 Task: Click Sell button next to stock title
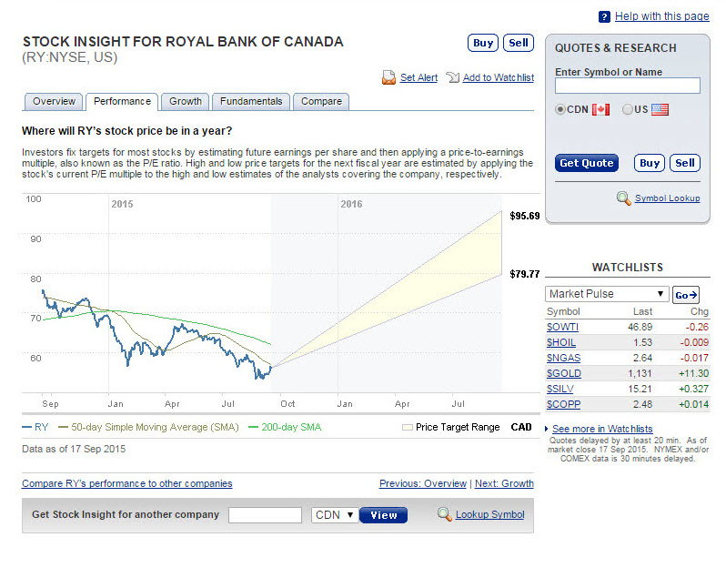[519, 43]
